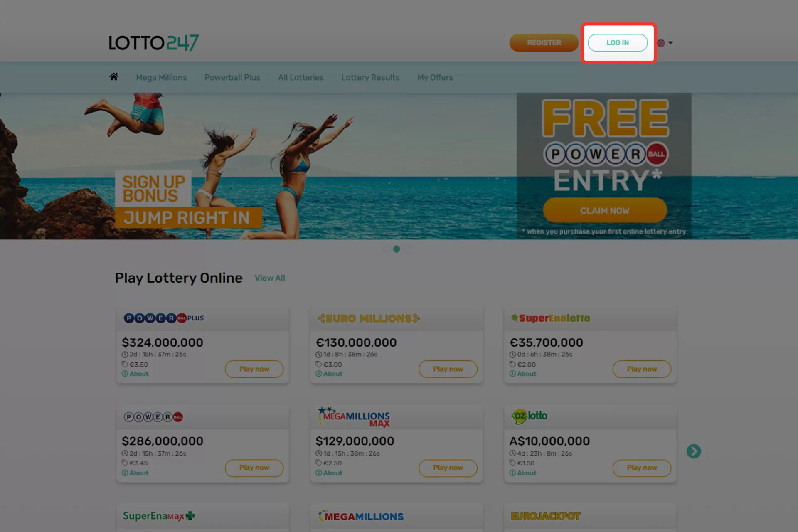Click the Mega Millions Max logo
798x532 pixels.
[x=354, y=417]
